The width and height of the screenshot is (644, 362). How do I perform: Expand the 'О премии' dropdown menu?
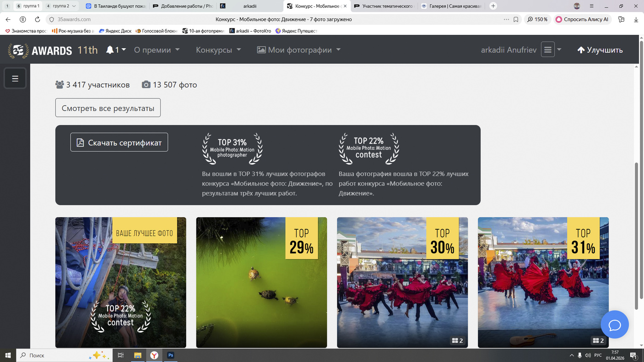(x=156, y=50)
